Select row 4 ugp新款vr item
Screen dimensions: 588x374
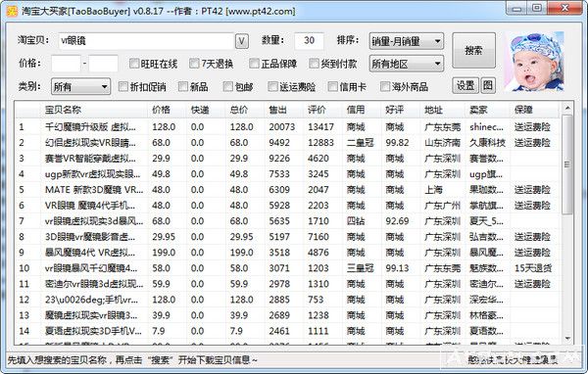click(288, 174)
